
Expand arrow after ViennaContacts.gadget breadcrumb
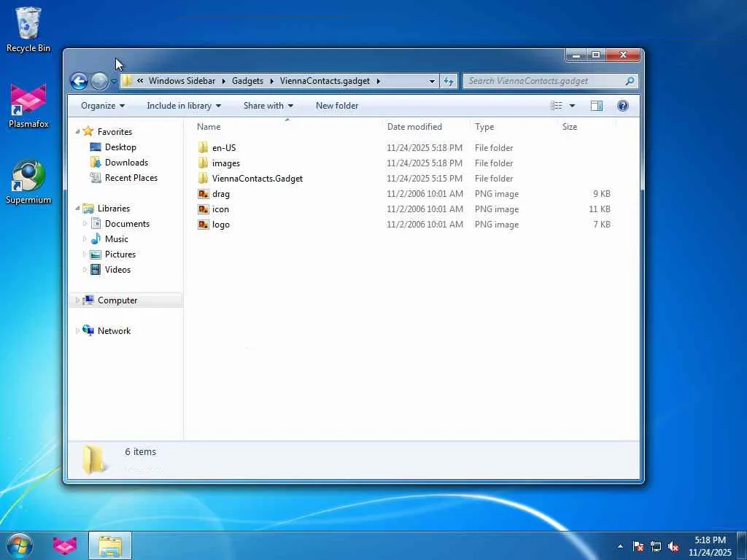point(379,81)
